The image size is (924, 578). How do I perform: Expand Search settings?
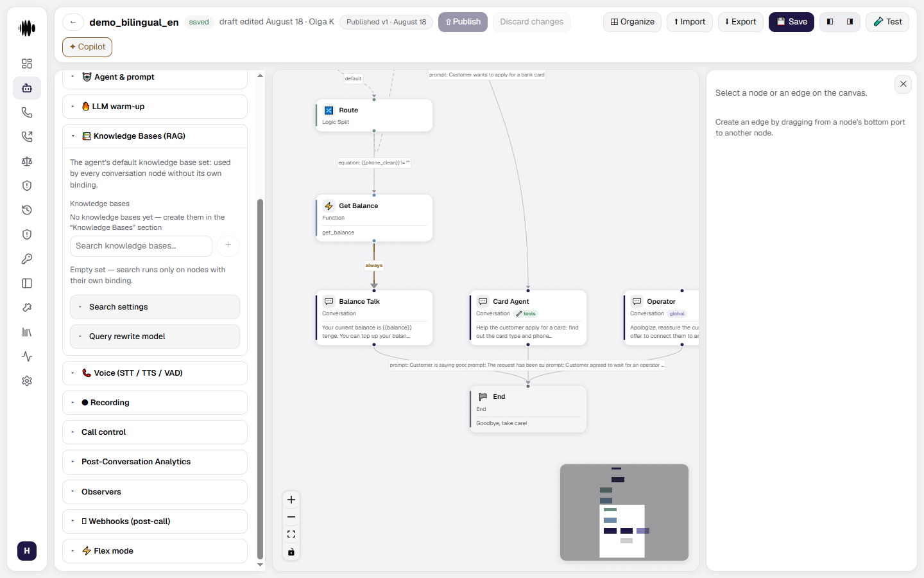point(155,307)
